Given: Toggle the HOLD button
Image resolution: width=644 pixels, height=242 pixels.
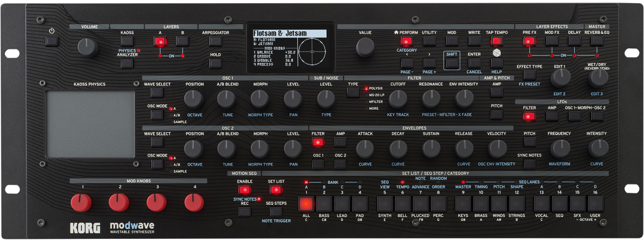Looking at the screenshot, I should tap(215, 63).
